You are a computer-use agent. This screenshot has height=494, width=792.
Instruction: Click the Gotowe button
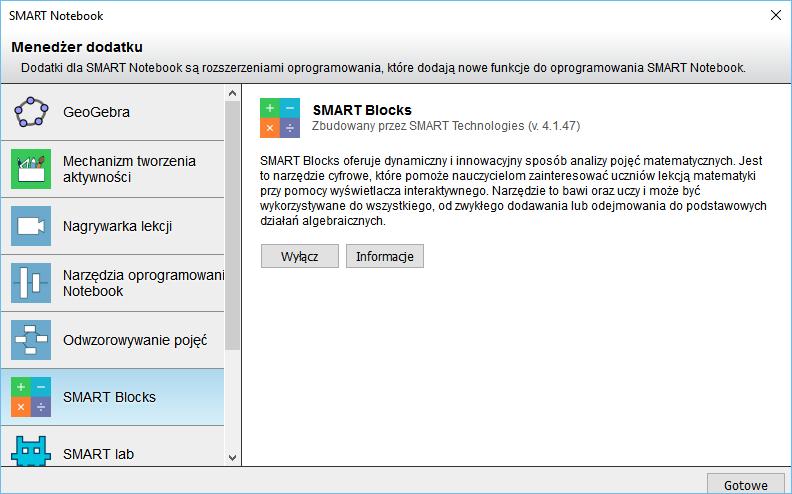tap(746, 484)
